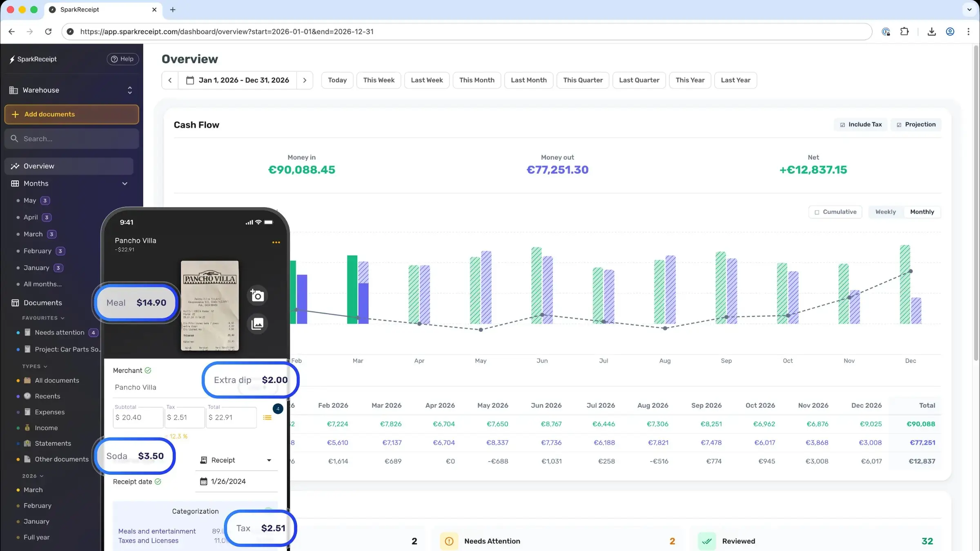The image size is (980, 551).
Task: Collapse the Months section chevron
Action: click(125, 184)
